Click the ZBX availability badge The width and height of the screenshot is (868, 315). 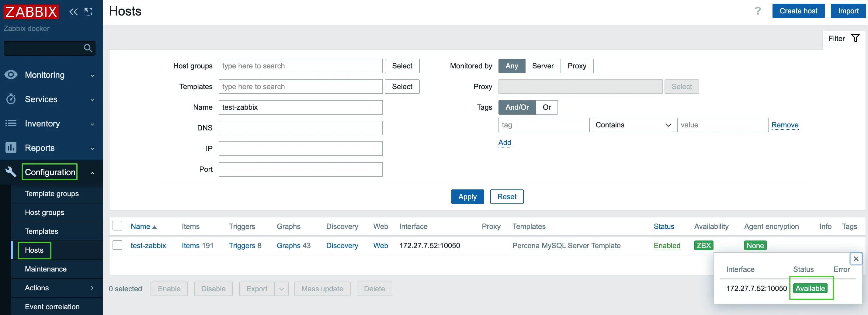tap(703, 245)
